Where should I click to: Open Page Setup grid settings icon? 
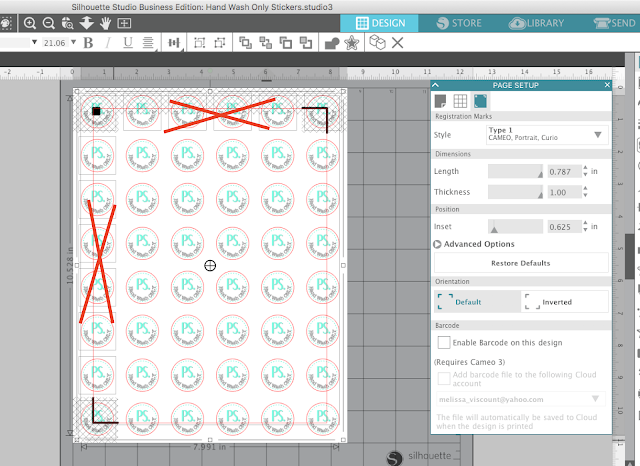[x=460, y=101]
